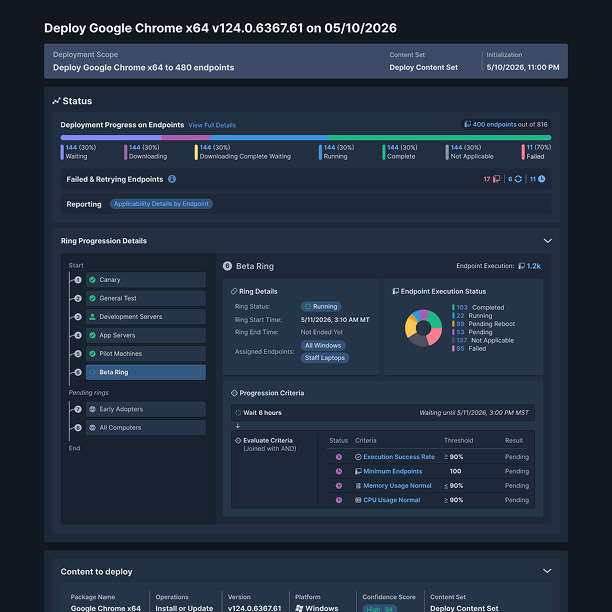Click green check icon on Pilot Machines
Image resolution: width=612 pixels, height=612 pixels.
pyautogui.click(x=93, y=354)
